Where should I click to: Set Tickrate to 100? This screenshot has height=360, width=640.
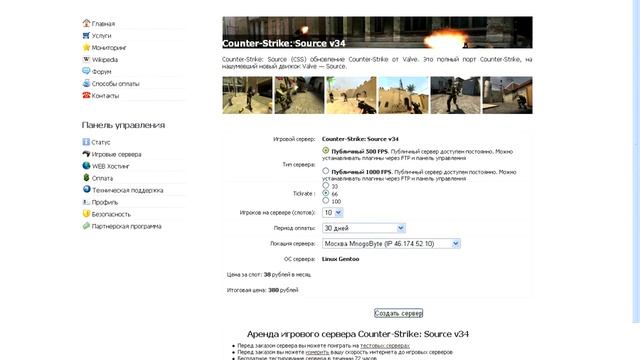click(x=325, y=200)
